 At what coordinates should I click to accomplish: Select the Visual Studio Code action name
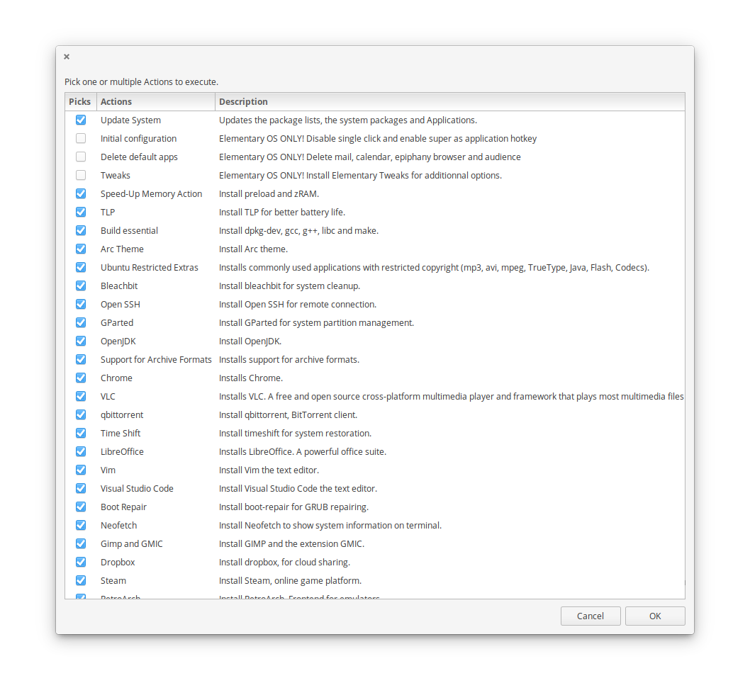137,488
